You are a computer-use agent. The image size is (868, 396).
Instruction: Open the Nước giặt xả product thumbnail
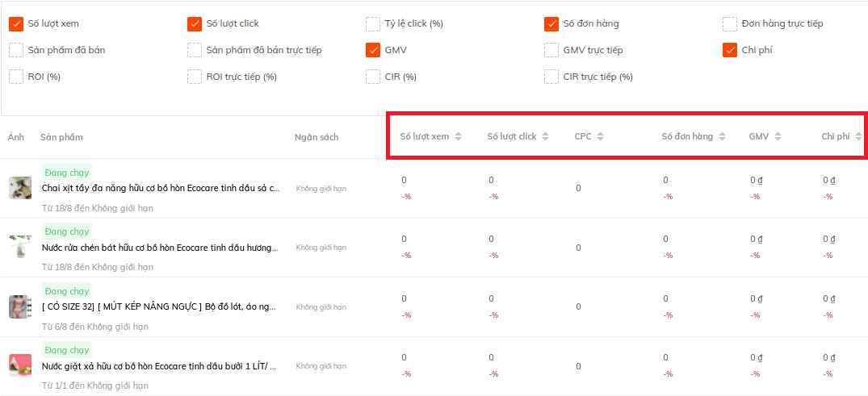(20, 365)
